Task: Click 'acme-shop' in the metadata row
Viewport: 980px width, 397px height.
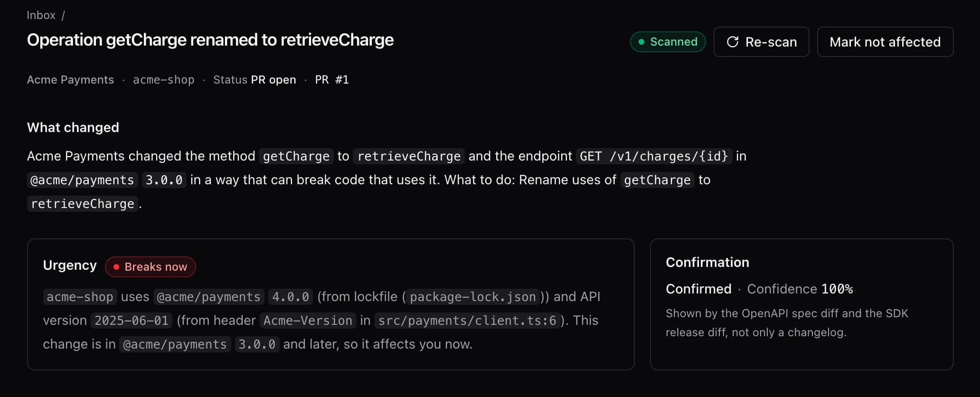Action: click(163, 80)
